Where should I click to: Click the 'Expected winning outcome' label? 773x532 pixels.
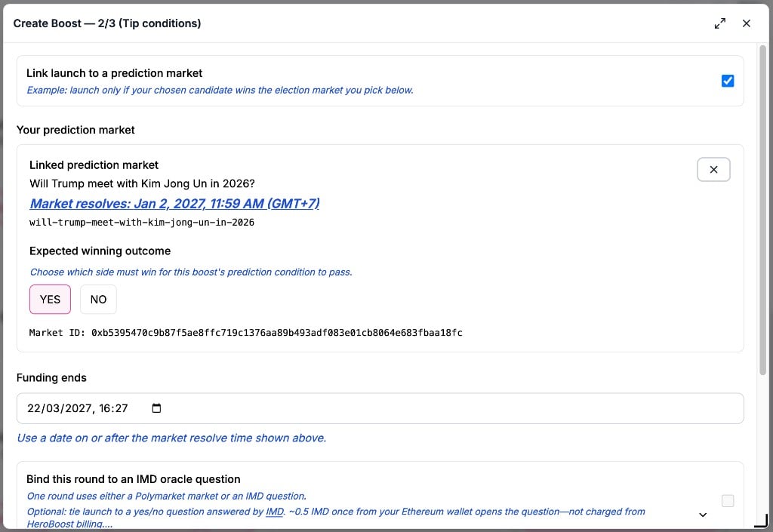coord(100,251)
